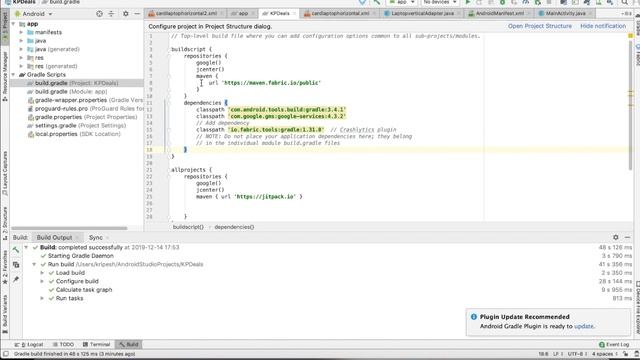Hide the Project panel with minus icon
Screen dimensions: 640x360
point(137,14)
